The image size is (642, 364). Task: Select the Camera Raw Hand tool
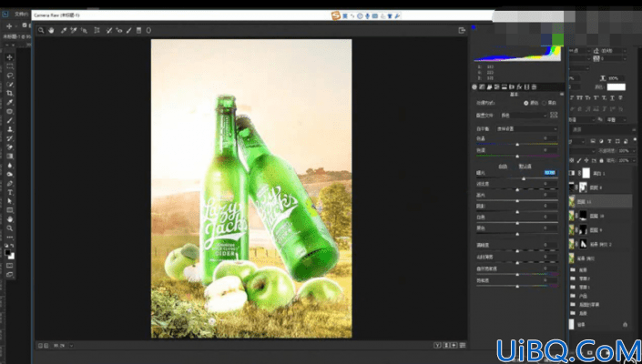coord(51,30)
